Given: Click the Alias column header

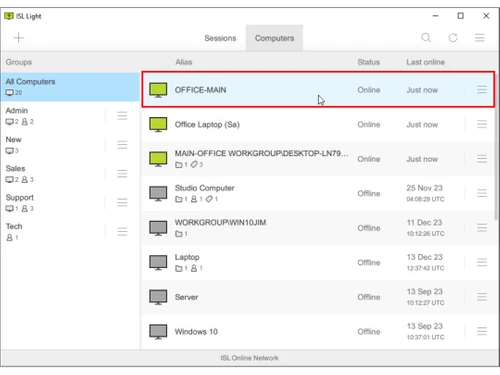Looking at the screenshot, I should (x=184, y=62).
